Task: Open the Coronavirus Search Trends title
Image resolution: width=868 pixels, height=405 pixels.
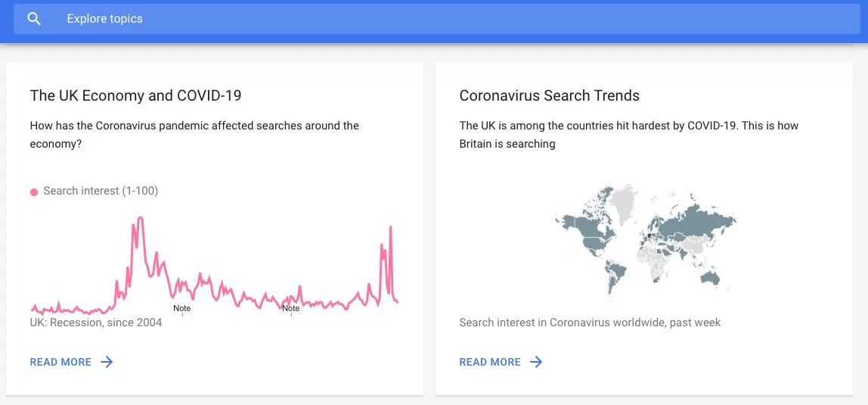Action: (549, 96)
